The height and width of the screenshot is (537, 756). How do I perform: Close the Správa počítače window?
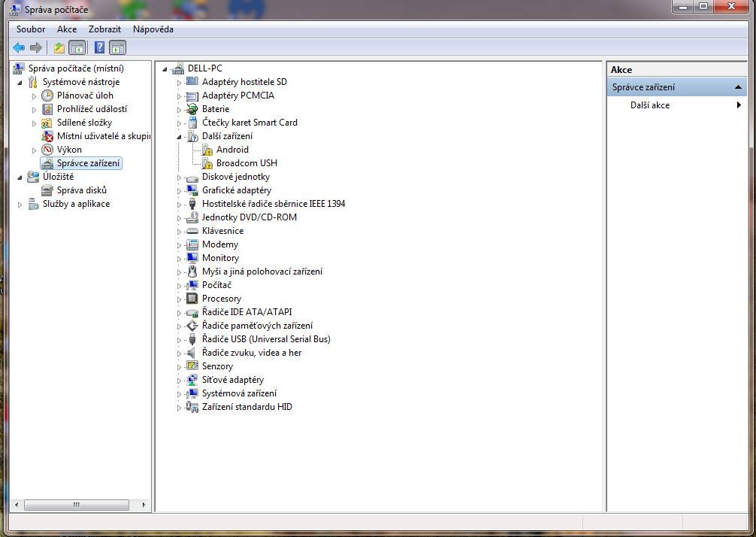tap(731, 6)
